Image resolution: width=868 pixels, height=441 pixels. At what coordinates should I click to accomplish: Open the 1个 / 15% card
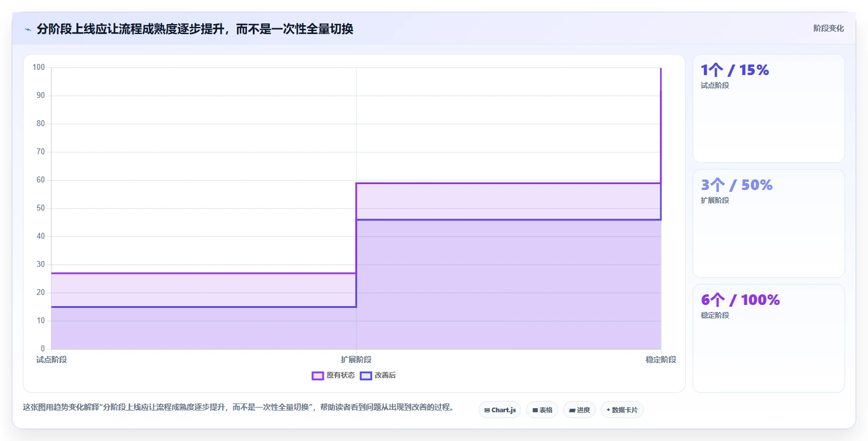click(769, 108)
